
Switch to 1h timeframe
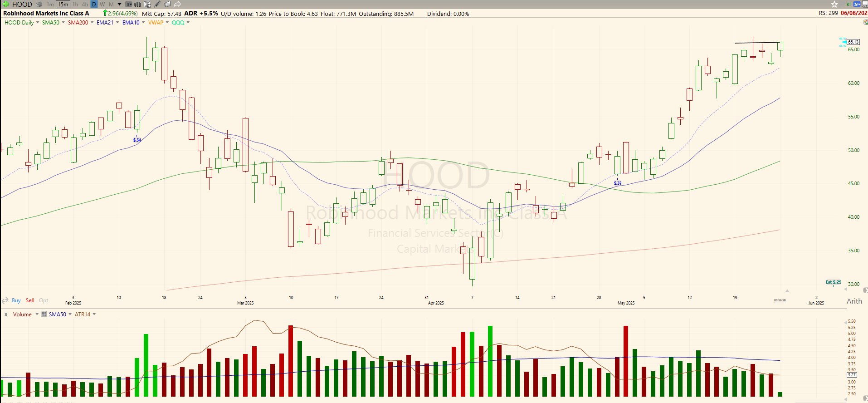[75, 4]
